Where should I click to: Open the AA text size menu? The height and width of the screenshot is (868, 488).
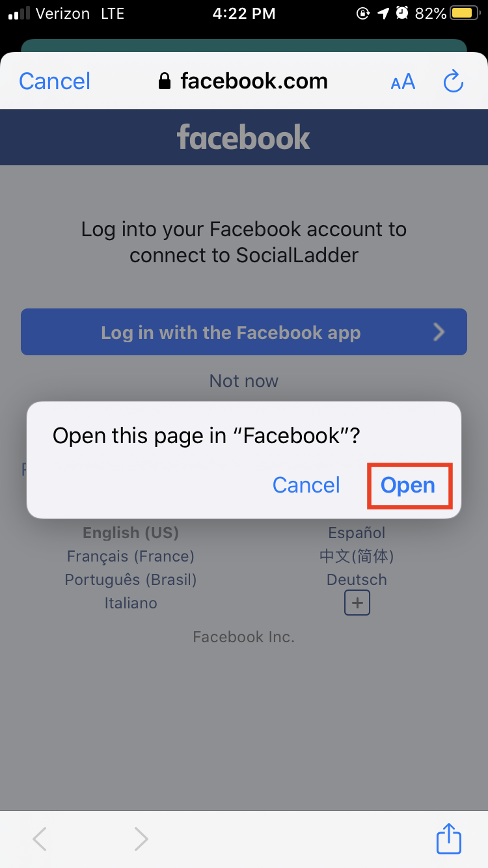pos(403,81)
